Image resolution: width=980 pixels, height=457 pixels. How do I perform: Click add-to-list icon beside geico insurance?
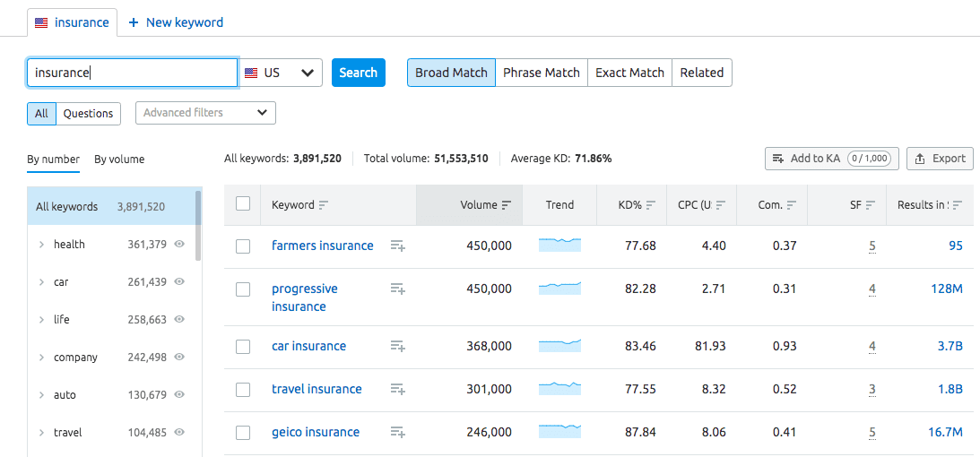coord(398,432)
